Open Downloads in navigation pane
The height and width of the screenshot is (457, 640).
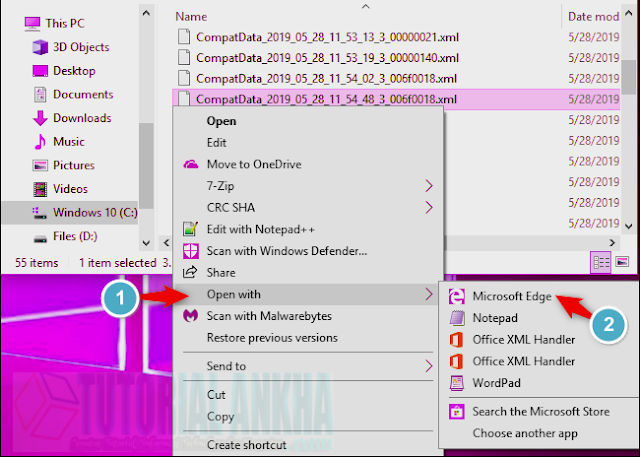click(82, 118)
